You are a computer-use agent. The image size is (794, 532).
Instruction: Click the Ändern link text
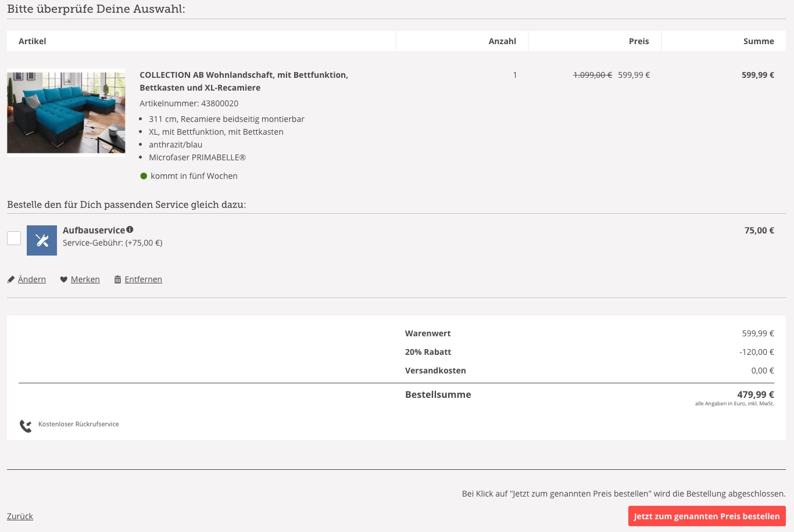tap(32, 279)
